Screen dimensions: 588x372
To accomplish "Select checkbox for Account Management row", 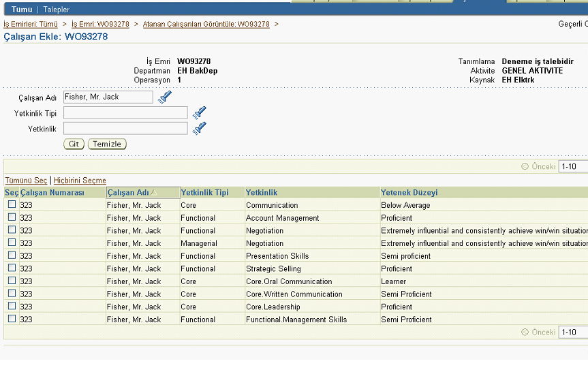I will [12, 217].
